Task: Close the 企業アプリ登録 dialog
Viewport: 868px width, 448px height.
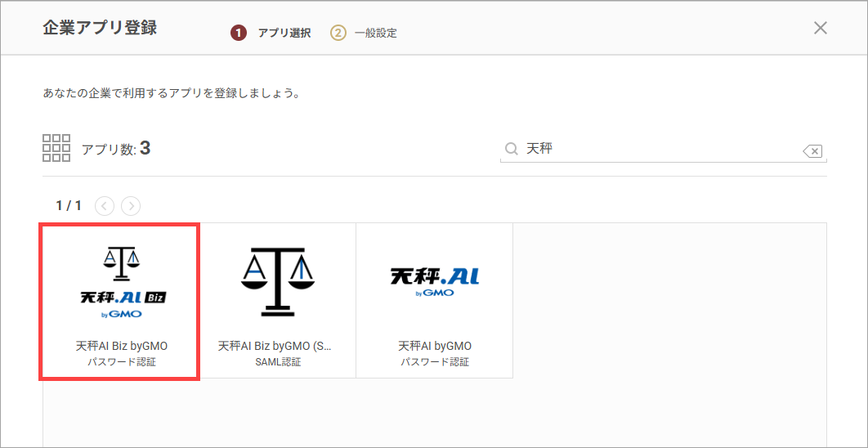Action: click(821, 29)
